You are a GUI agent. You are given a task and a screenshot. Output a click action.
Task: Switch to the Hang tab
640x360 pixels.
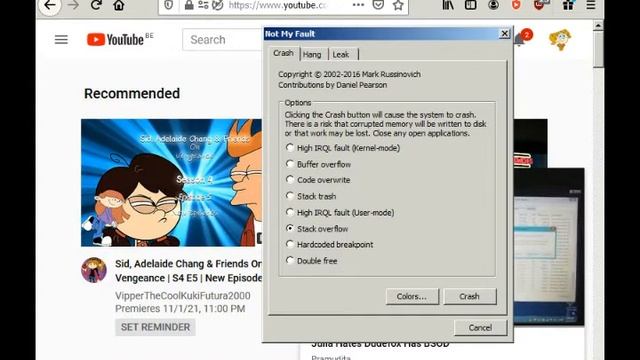click(x=312, y=55)
